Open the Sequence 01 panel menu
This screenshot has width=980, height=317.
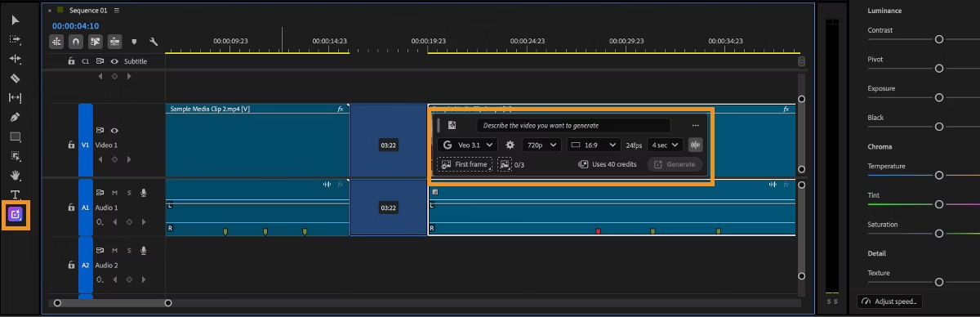[x=117, y=11]
